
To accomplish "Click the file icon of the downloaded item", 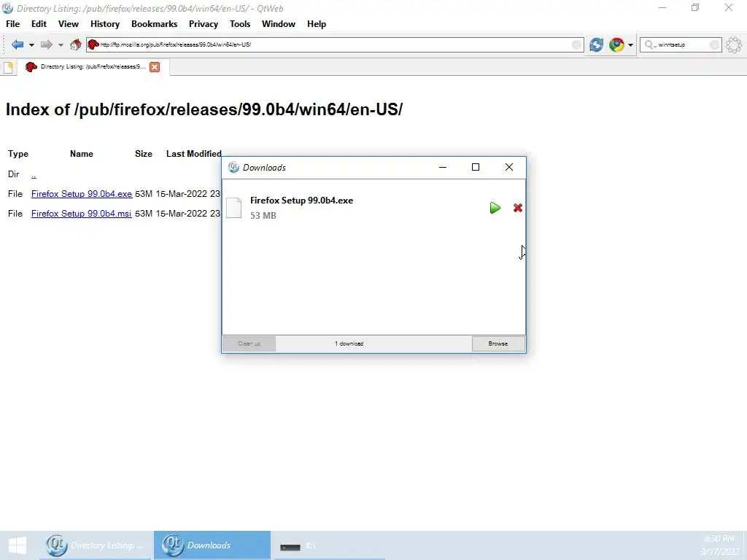I will click(234, 208).
